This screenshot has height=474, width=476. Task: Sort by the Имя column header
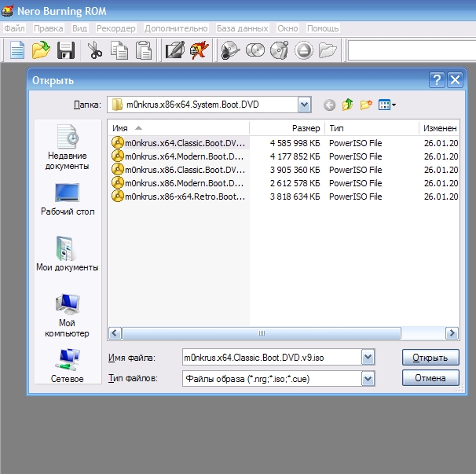click(x=179, y=128)
